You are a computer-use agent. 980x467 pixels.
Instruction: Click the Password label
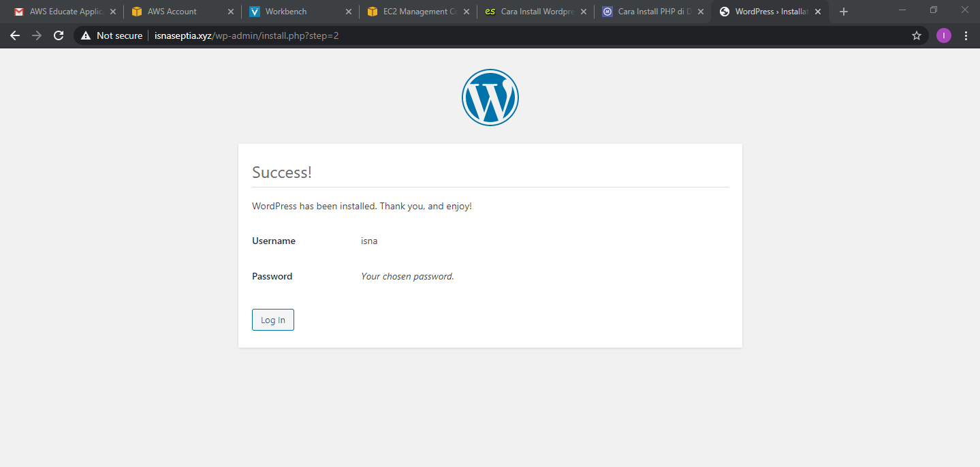[272, 276]
